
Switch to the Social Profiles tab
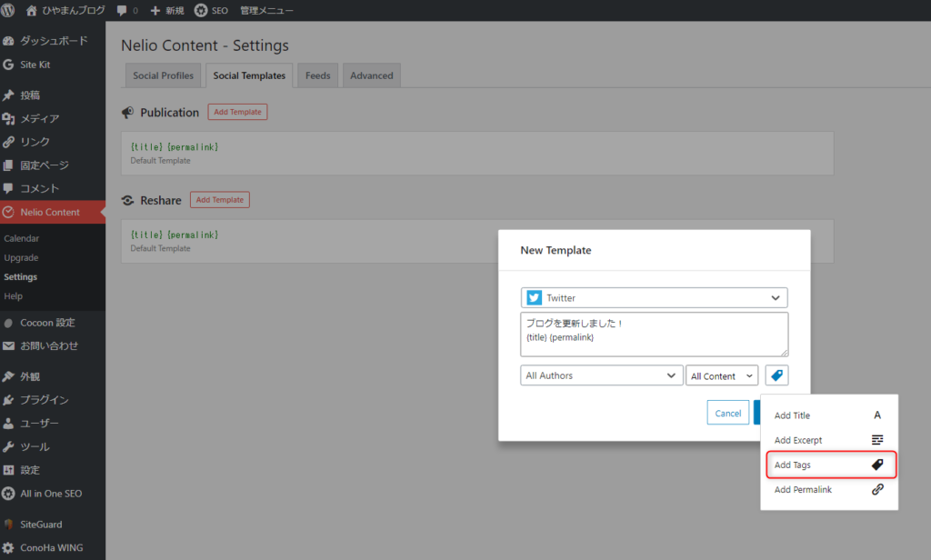coord(163,75)
